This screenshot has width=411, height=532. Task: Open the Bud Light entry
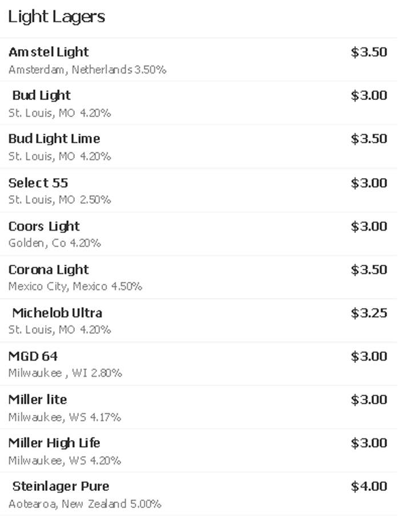199,103
